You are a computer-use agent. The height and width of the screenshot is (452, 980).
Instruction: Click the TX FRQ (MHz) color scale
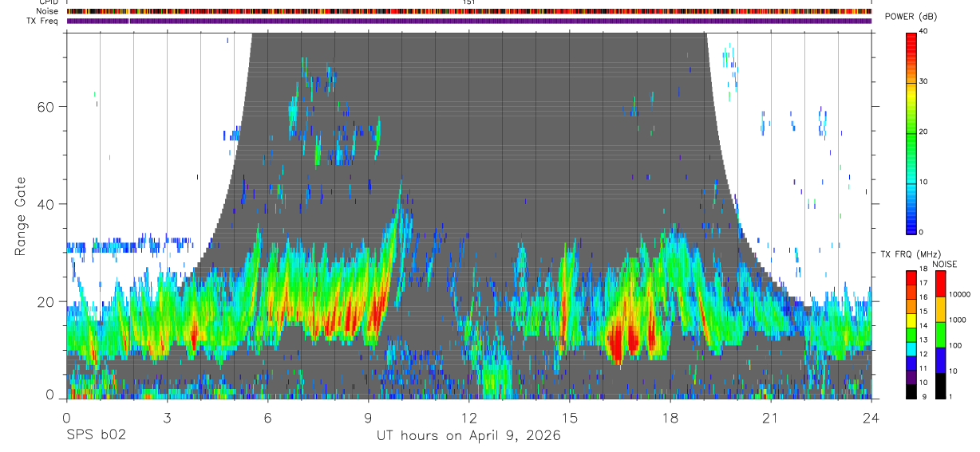(x=911, y=334)
